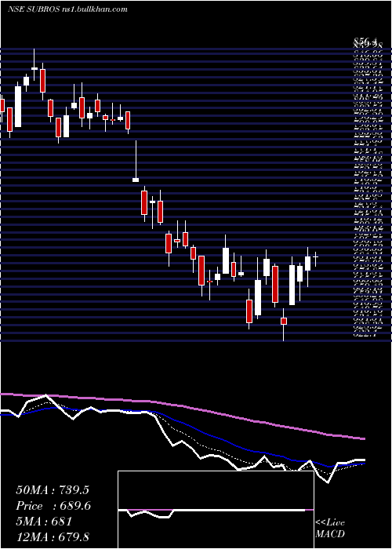Viewport: 392px width, 549px height.
Task: Click the rightmost doji candlestick
Action: click(316, 259)
